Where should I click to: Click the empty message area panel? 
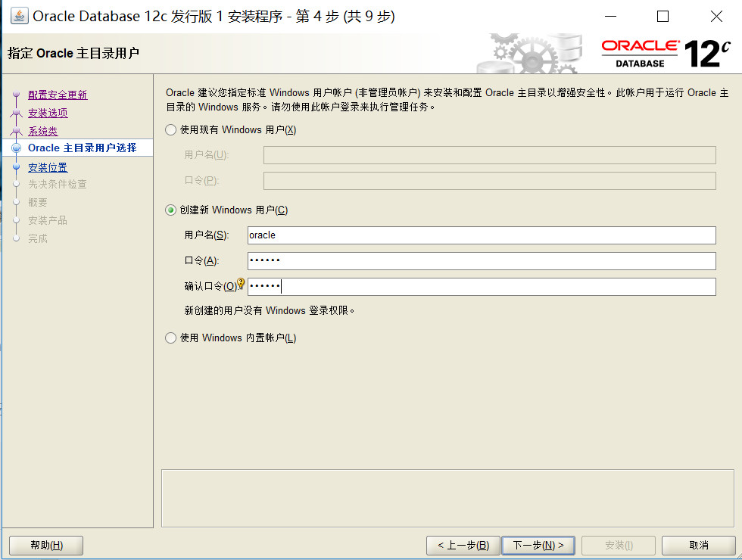pos(447,498)
